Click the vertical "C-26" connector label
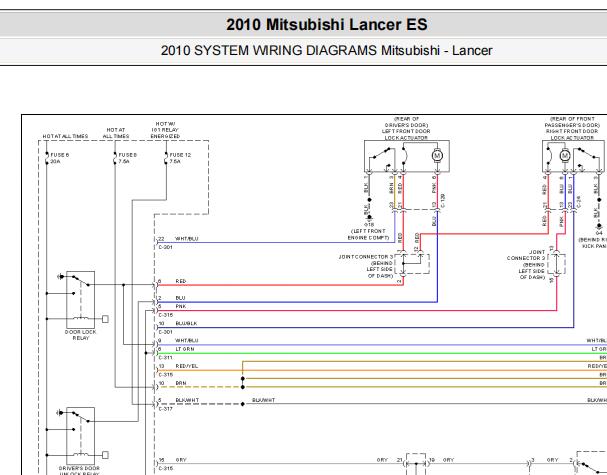 pyautogui.click(x=578, y=202)
